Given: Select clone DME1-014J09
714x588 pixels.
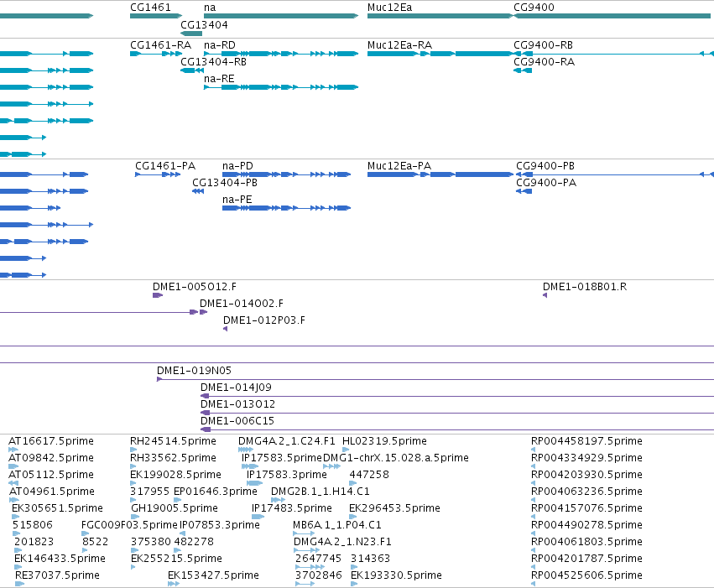Looking at the screenshot, I should pyautogui.click(x=457, y=396).
